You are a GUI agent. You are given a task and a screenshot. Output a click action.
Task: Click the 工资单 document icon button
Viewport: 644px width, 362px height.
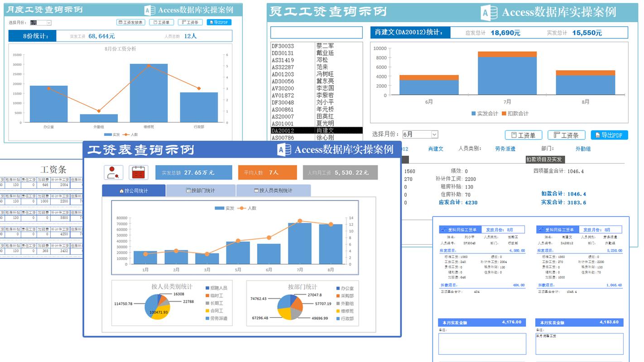tap(161, 22)
